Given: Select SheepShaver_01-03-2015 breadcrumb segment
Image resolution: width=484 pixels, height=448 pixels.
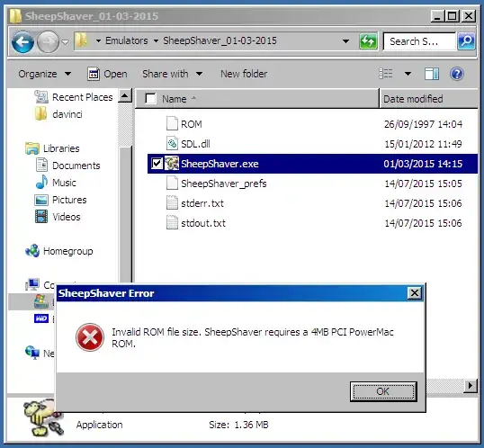Looking at the screenshot, I should [220, 40].
